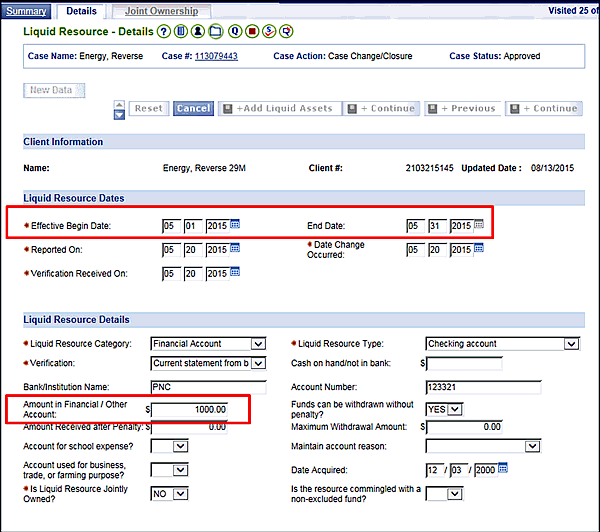The width and height of the screenshot is (600, 532).
Task: Open Verification Received On calendar icon
Action: tap(236, 271)
